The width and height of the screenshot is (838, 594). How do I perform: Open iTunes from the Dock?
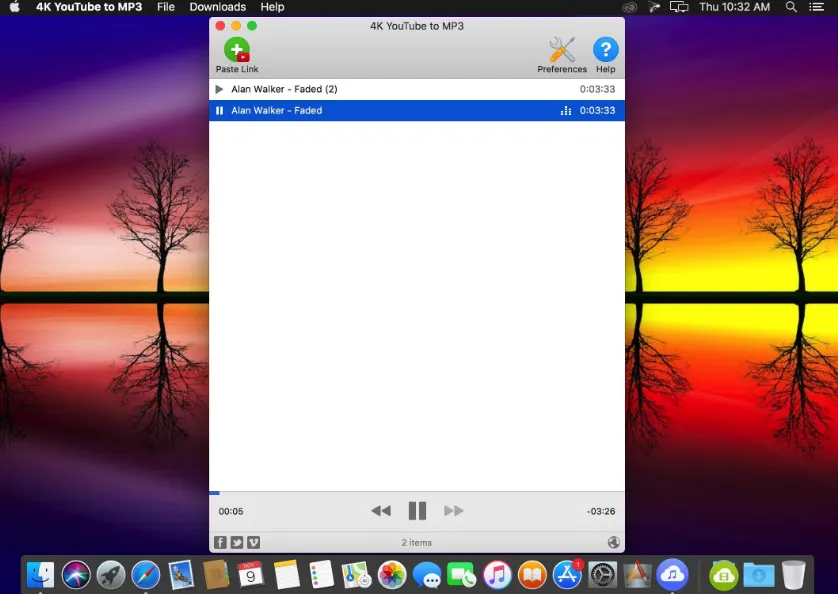pyautogui.click(x=497, y=575)
